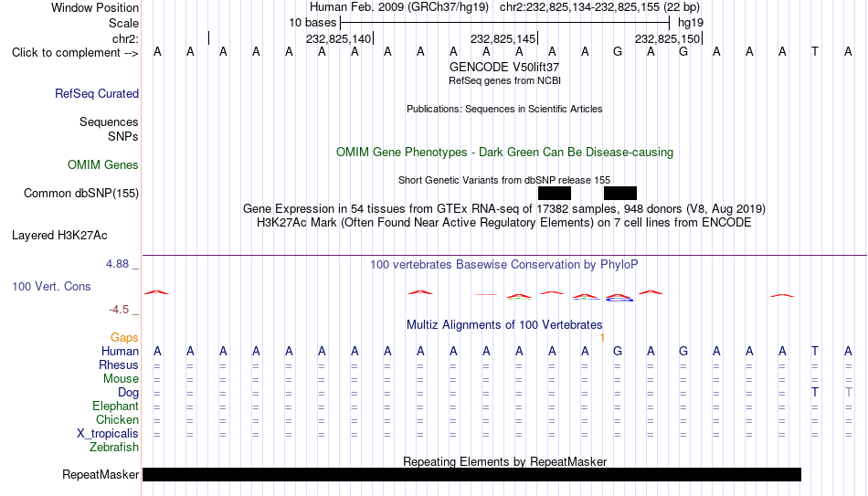Click the Layered H3K27Ac track label
The width and height of the screenshot is (868, 496).
pyautogui.click(x=59, y=236)
